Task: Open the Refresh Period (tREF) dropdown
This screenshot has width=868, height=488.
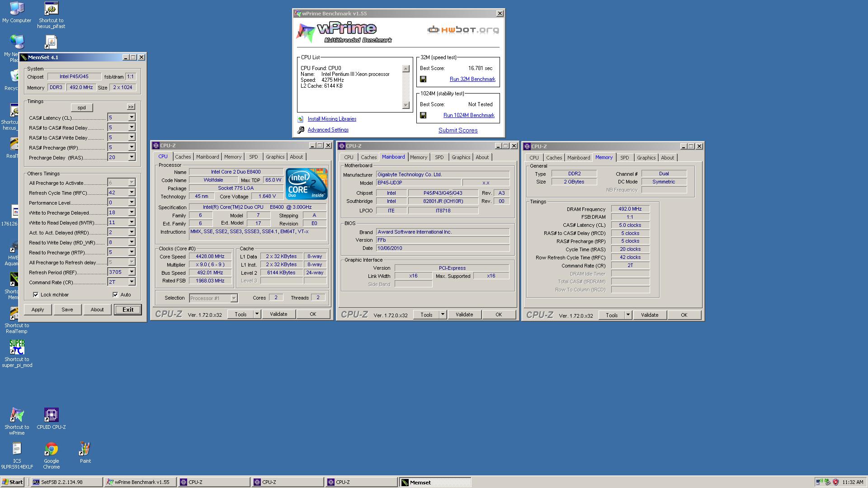Action: click(x=132, y=272)
